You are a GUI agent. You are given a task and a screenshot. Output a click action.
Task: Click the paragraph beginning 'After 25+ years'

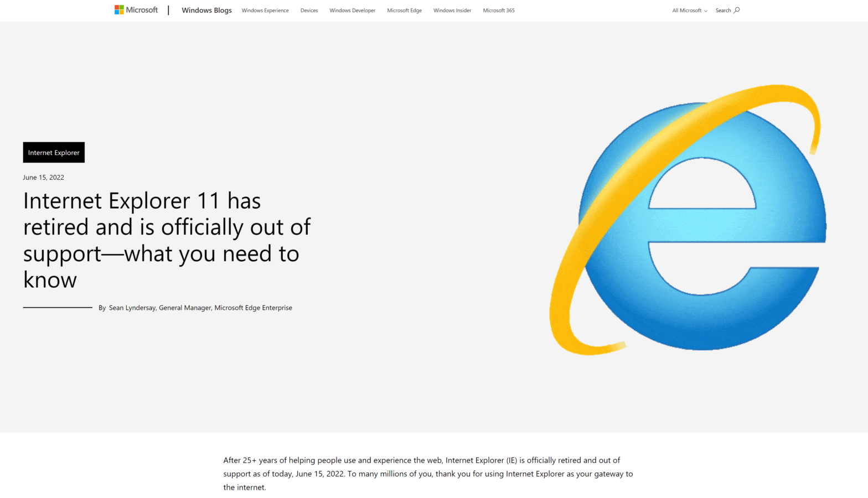(x=428, y=474)
